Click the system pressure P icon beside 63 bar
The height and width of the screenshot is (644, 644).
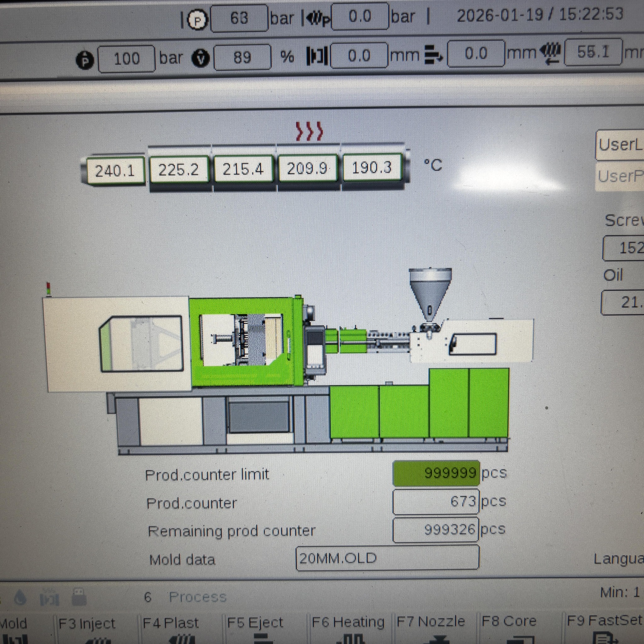click(198, 21)
